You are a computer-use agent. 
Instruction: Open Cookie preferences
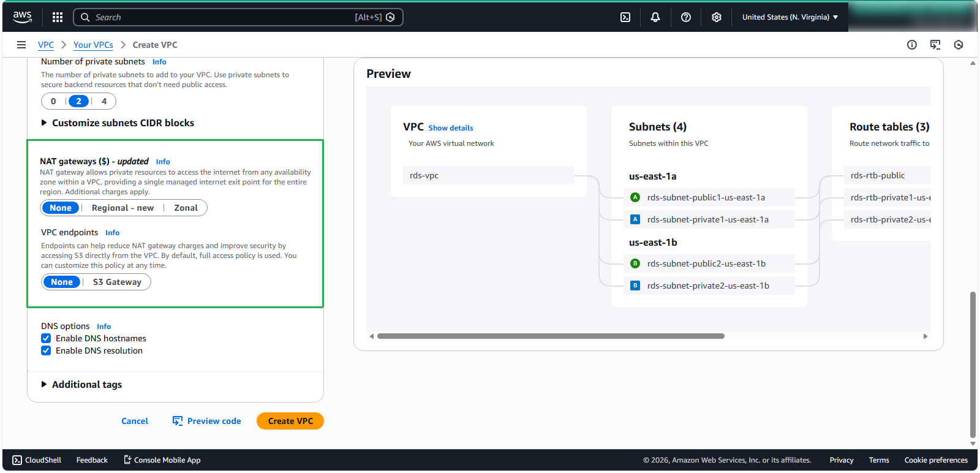click(936, 460)
